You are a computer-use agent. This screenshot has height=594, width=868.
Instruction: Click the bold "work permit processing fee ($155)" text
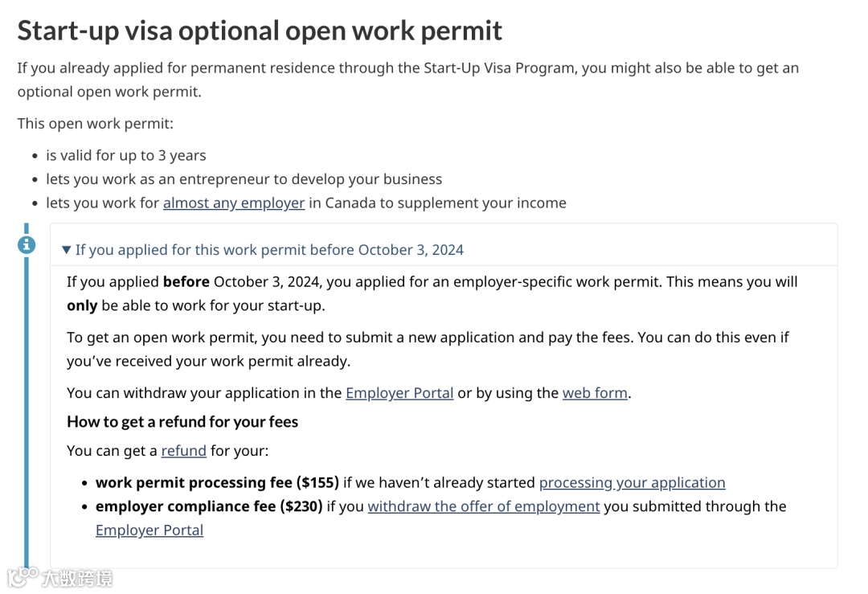tap(217, 483)
